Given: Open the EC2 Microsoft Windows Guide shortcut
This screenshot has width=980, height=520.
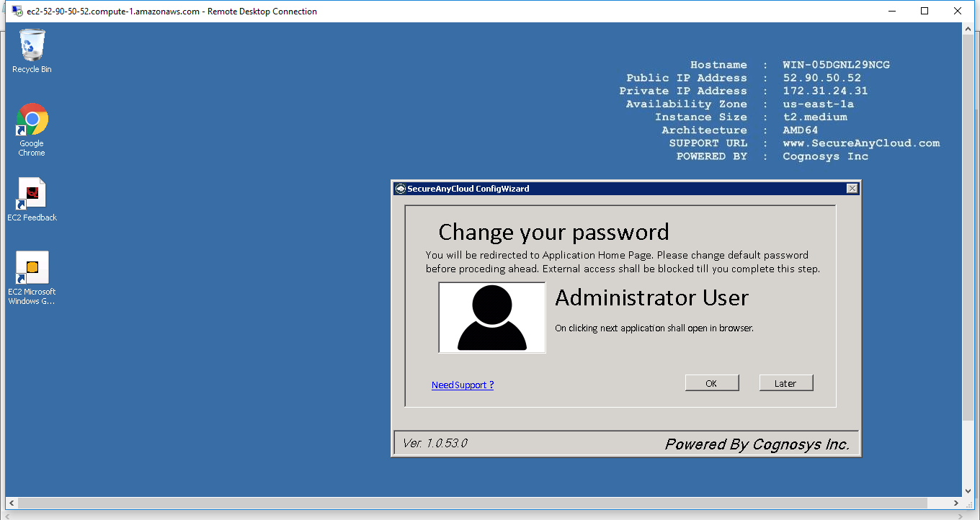Looking at the screenshot, I should [32, 269].
